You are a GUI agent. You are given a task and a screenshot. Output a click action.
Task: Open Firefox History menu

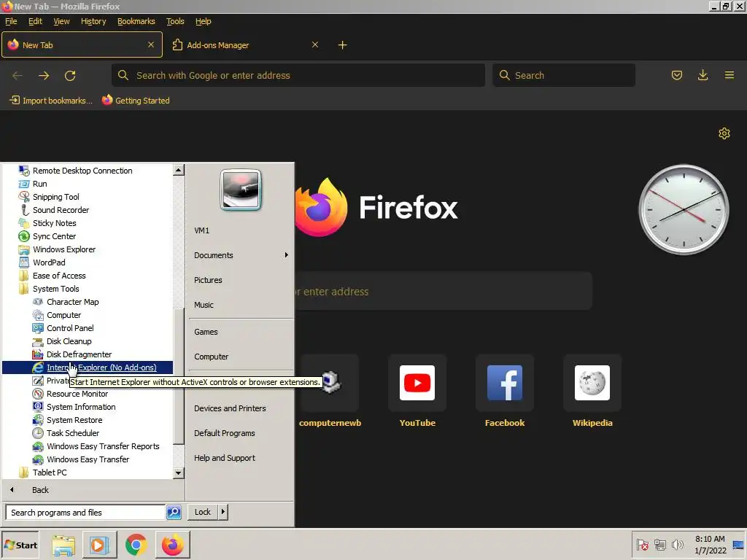point(93,21)
